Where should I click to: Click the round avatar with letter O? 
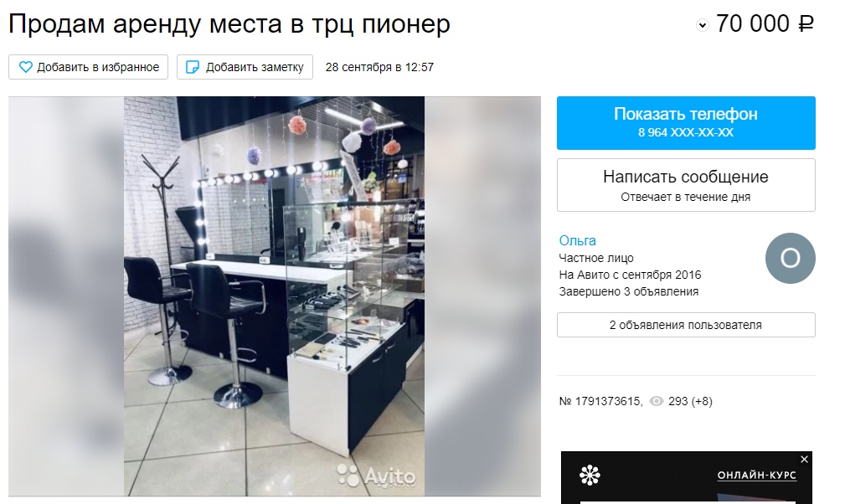790,259
